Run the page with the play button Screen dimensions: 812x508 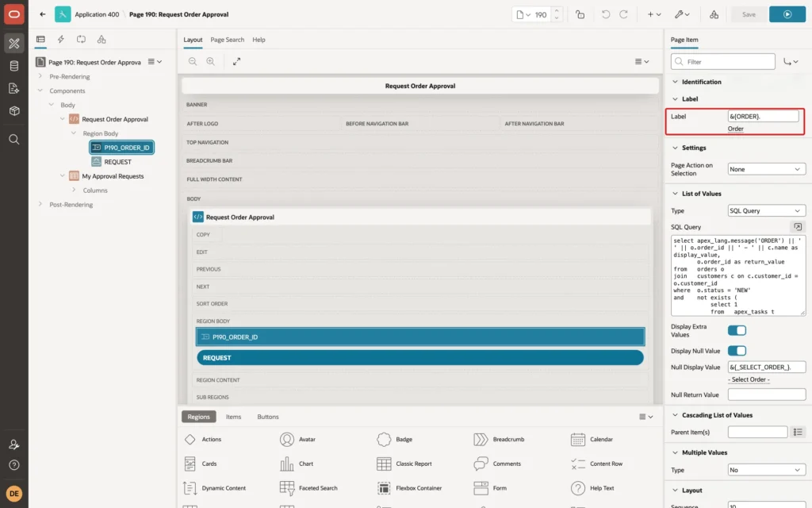pos(787,14)
